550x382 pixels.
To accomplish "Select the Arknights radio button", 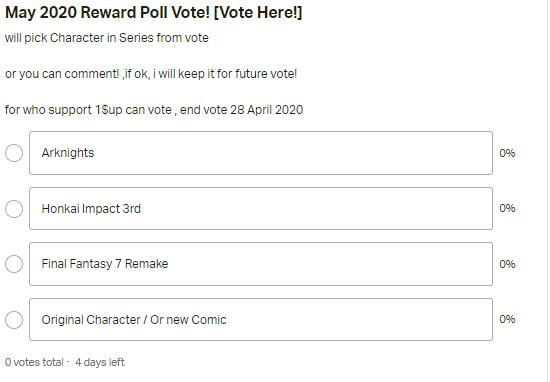I will coord(14,153).
